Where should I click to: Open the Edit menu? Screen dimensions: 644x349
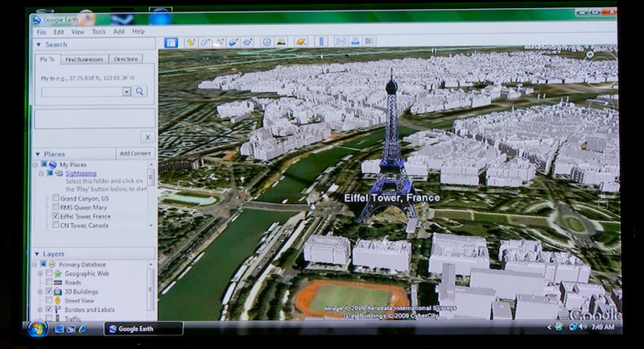(59, 31)
